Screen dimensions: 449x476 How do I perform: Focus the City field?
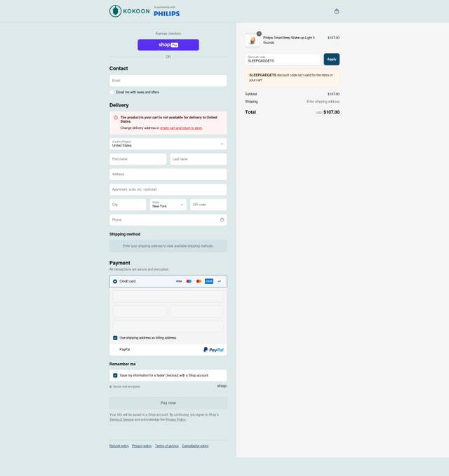(128, 205)
